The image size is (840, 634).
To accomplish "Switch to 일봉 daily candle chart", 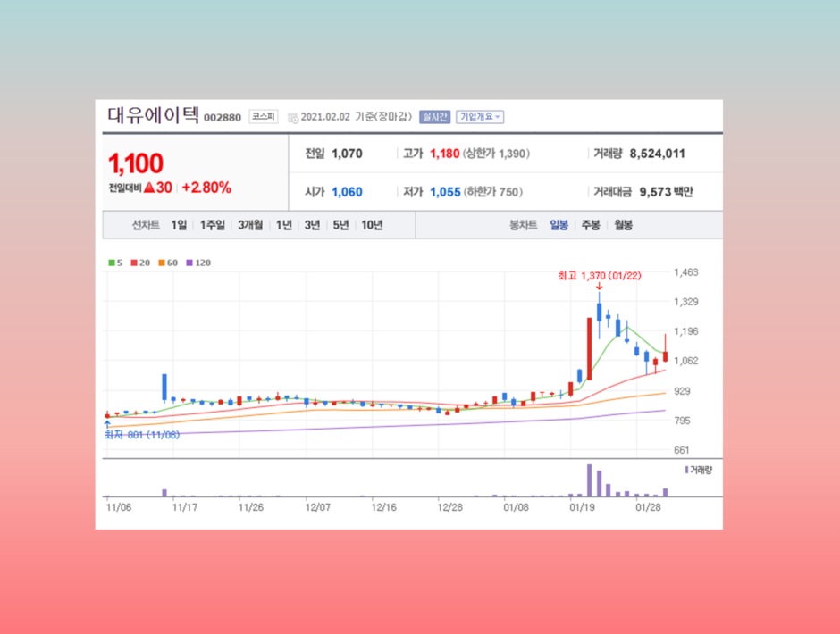I will (559, 225).
